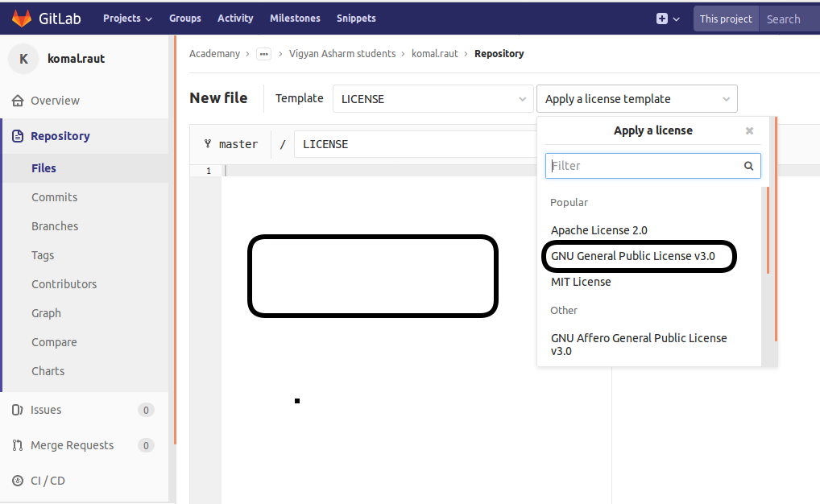Click the master branch fork icon

[x=208, y=144]
